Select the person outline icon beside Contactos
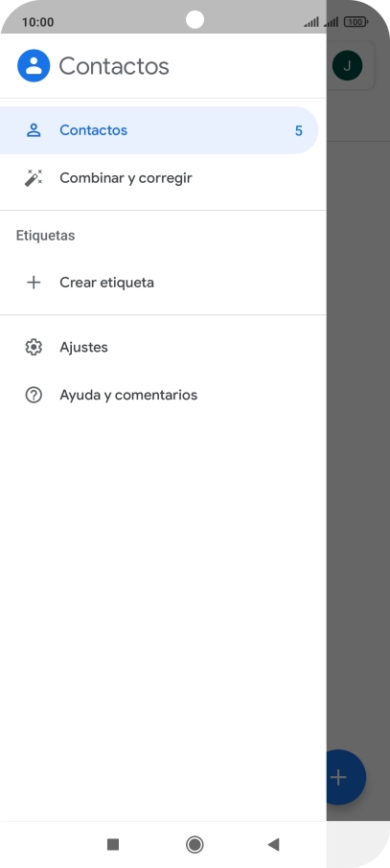Viewport: 390px width, 868px height. [34, 130]
